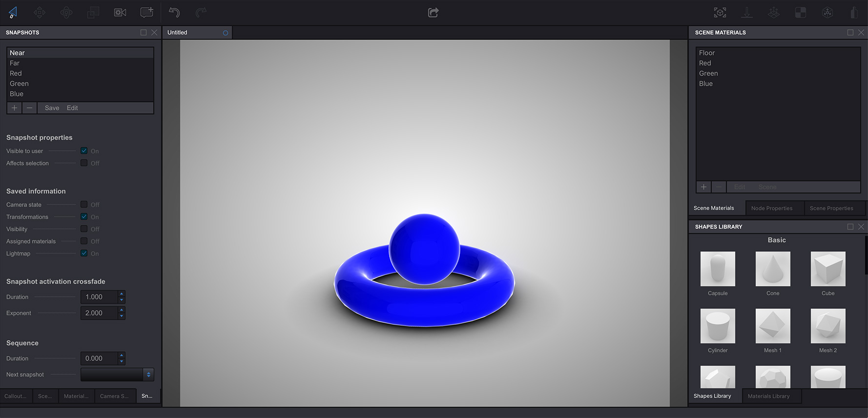868x418 pixels.
Task: Click Save in the Snapshots panel
Action: point(52,108)
